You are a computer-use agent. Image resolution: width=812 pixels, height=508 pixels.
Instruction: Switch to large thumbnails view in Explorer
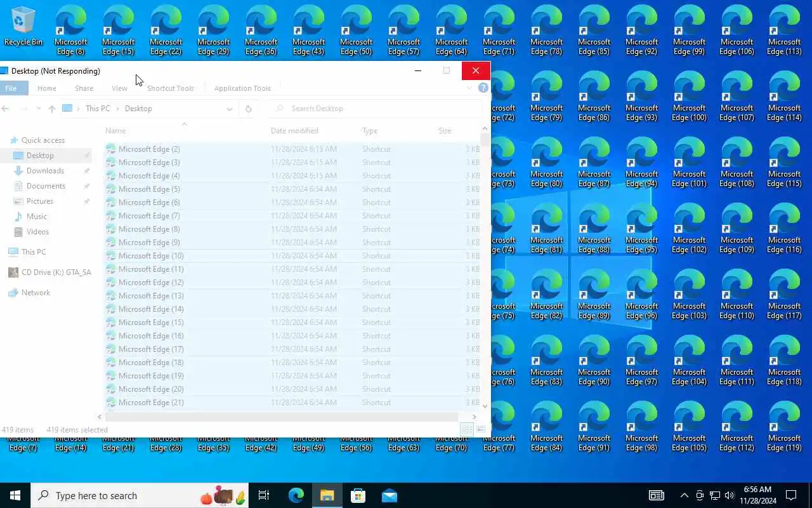480,429
